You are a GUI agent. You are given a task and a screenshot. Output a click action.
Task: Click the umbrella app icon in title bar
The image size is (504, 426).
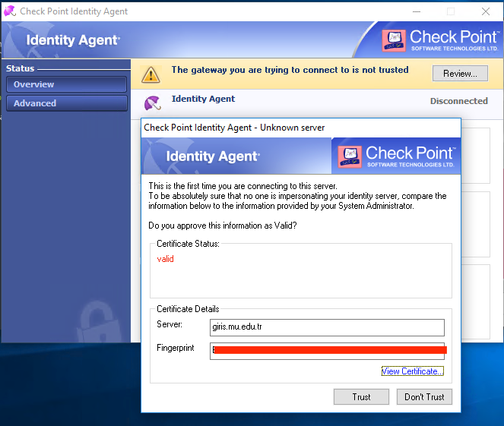pos(10,11)
